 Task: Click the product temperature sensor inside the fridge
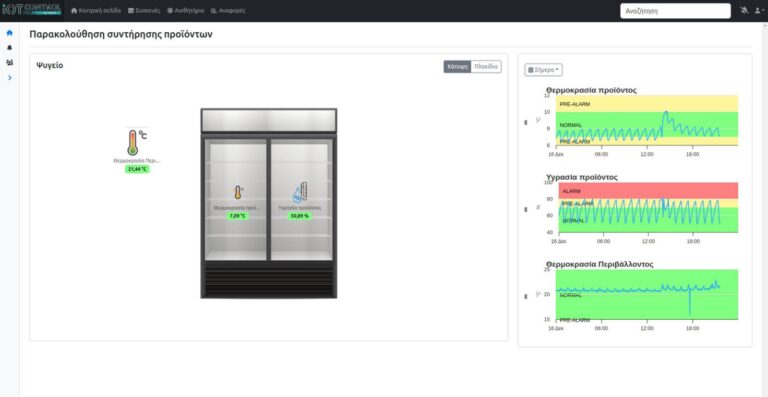[238, 192]
